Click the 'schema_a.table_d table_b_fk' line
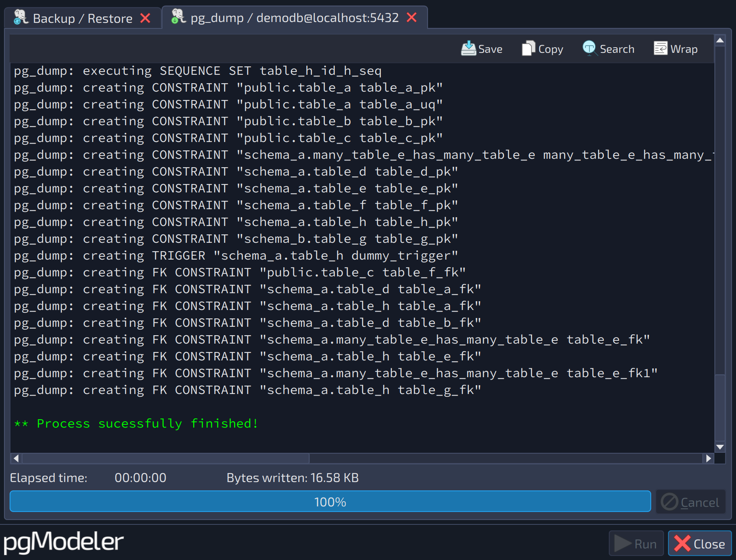The image size is (736, 560). [x=248, y=323]
